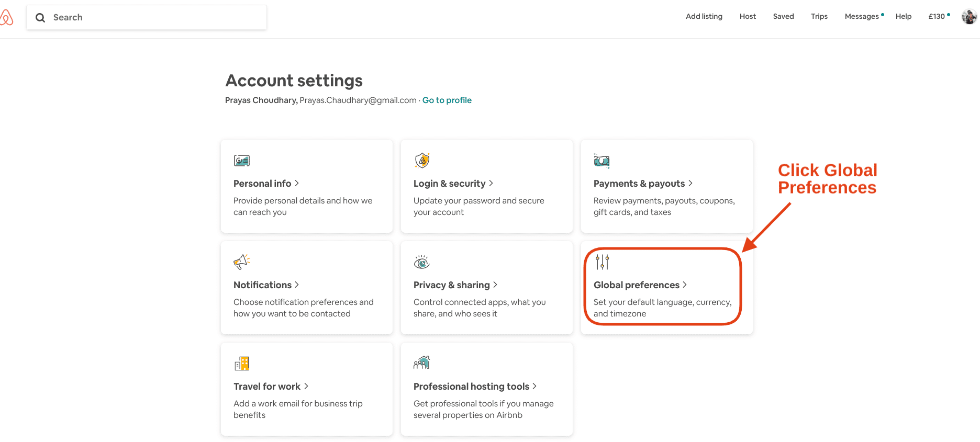Viewport: 980px width, 442px height.
Task: Click 'Update your password and secure' text
Action: tap(479, 200)
